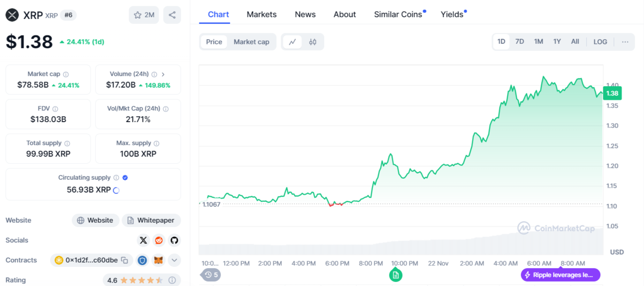Show info tooltip for FDV
This screenshot has width=644, height=286.
click(55, 109)
